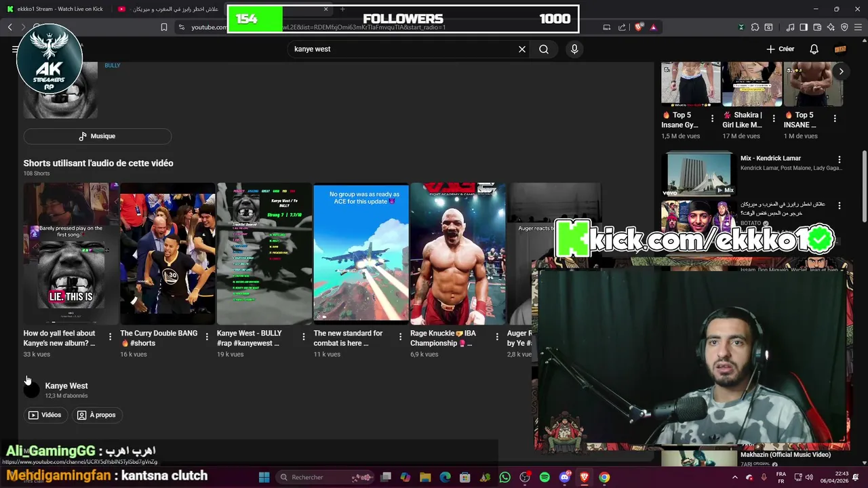Viewport: 868px width, 488px height.
Task: Open more options for Mix - Kendrick Lamar
Action: [840, 160]
